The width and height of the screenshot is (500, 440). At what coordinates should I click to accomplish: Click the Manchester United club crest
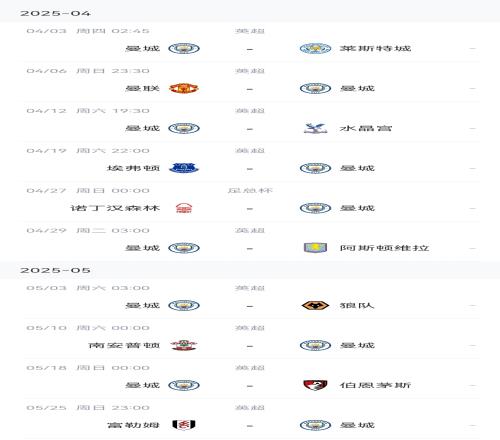tap(184, 88)
